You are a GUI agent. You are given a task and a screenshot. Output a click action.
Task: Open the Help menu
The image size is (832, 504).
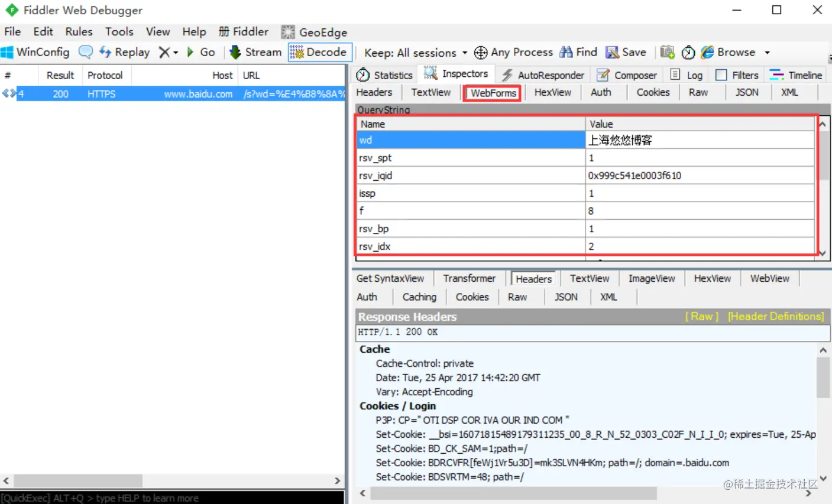[x=194, y=32]
